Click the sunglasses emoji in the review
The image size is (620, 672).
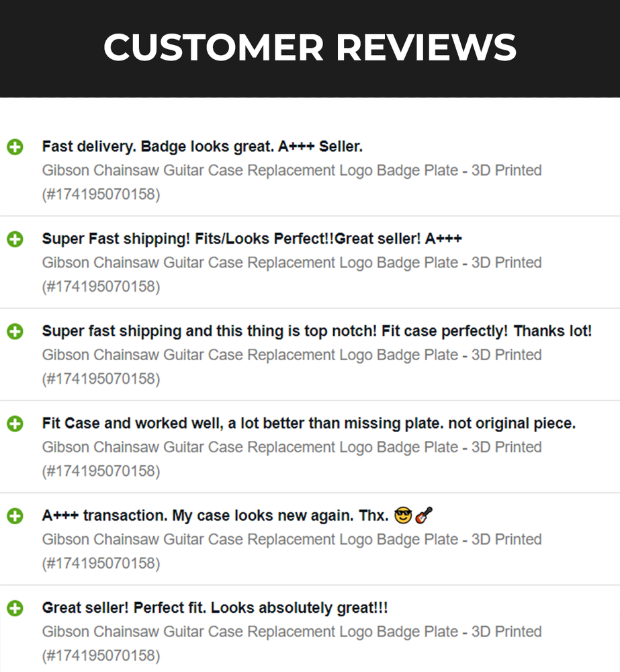click(x=404, y=516)
